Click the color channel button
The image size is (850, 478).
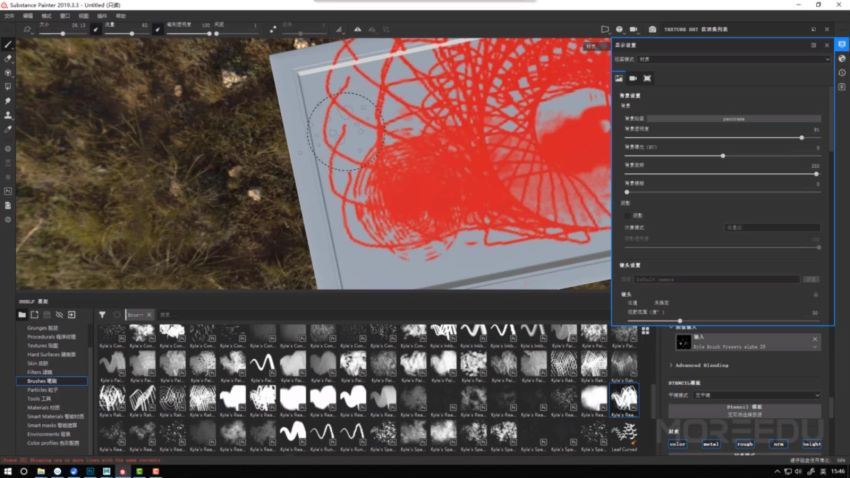[678, 443]
